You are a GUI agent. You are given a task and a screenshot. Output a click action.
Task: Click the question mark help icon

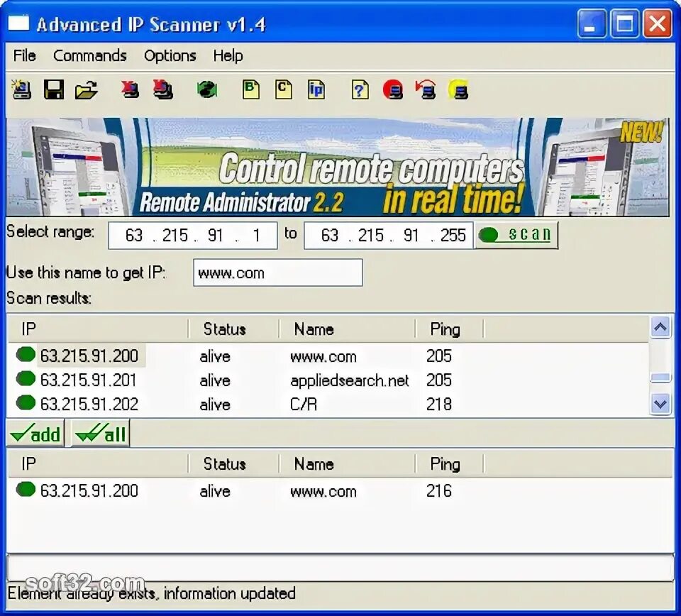click(x=360, y=90)
